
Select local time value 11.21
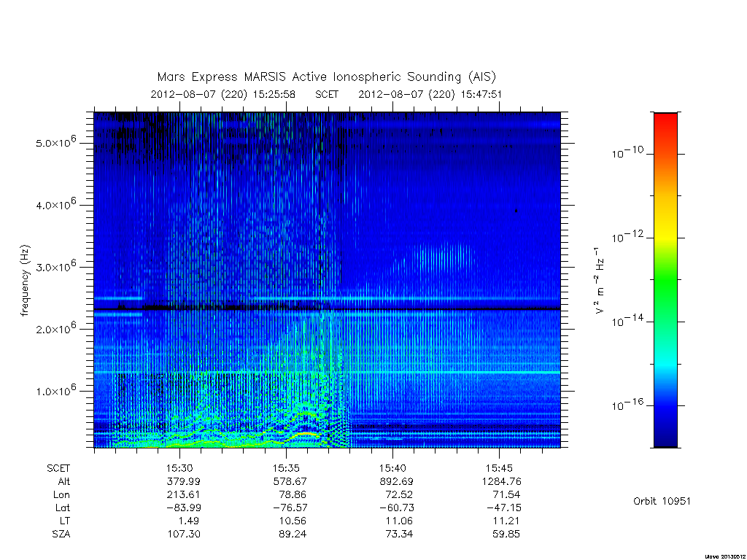pos(506,521)
